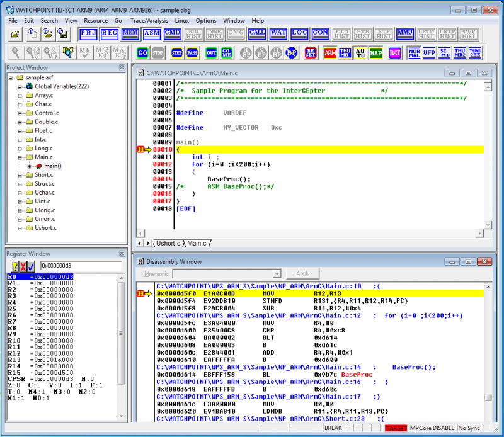
Task: Click the green OUT step-out button
Action: tap(211, 53)
